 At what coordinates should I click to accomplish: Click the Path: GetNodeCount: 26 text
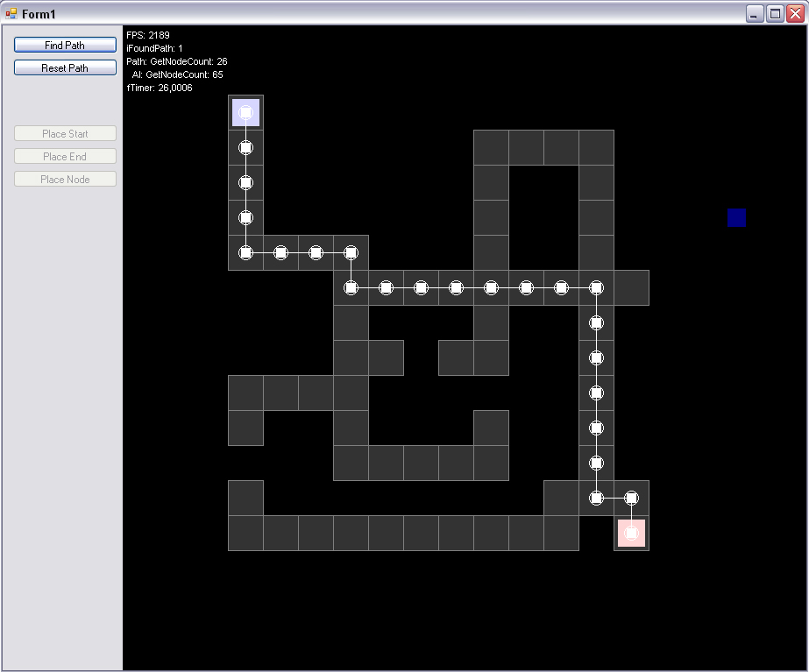pos(177,61)
